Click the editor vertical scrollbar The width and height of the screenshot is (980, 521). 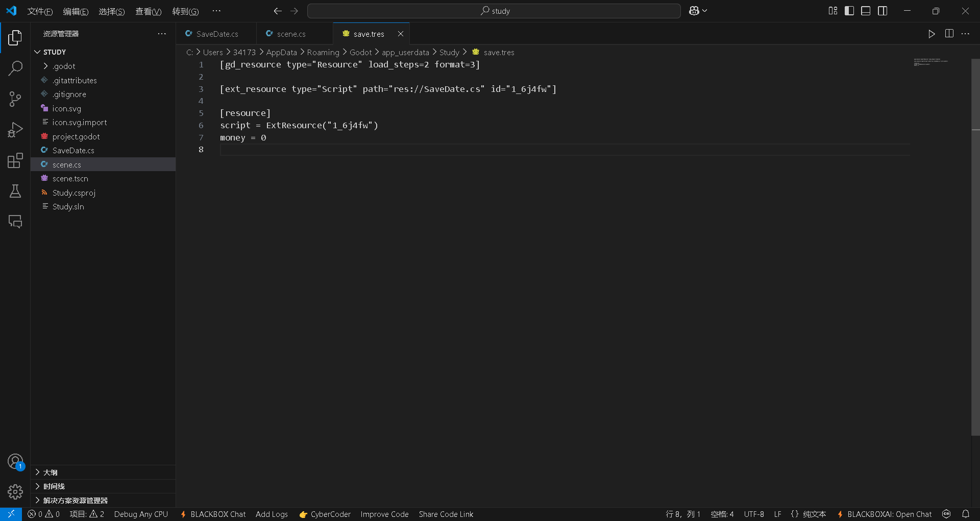coord(975,248)
